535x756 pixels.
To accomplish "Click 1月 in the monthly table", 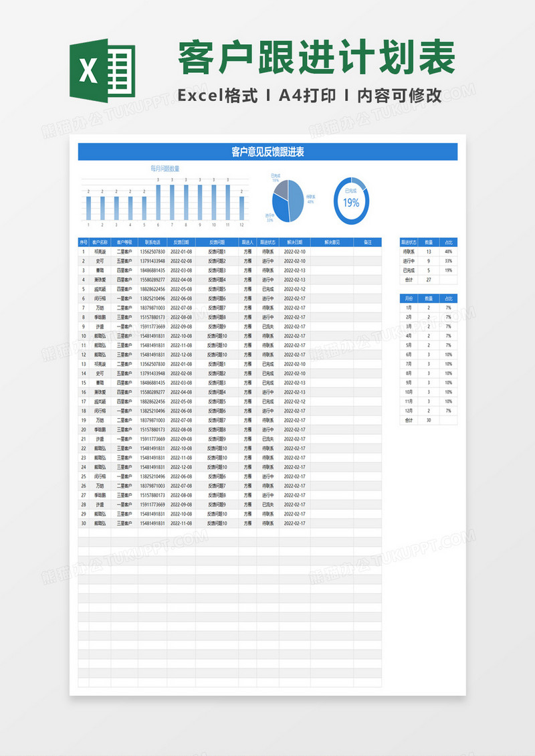I will pos(409,308).
